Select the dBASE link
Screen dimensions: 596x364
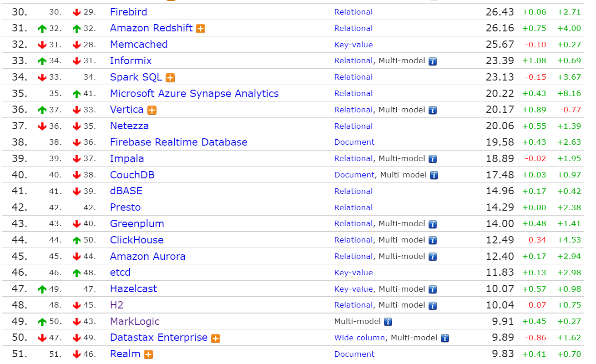click(x=126, y=191)
